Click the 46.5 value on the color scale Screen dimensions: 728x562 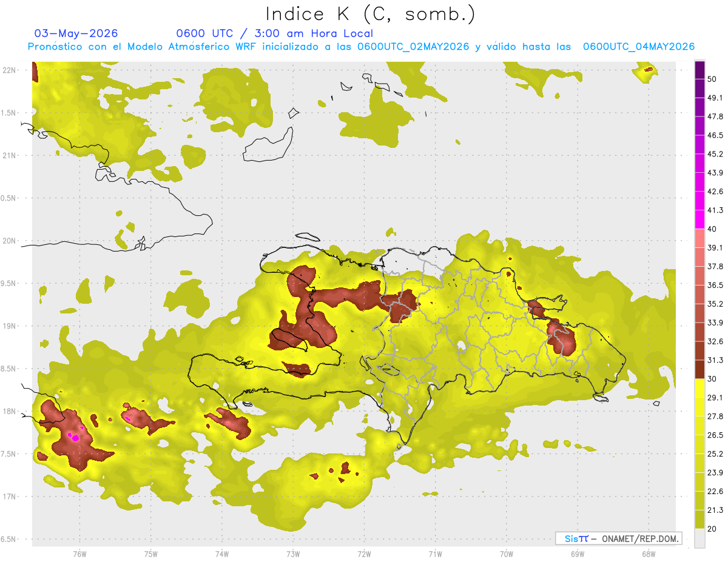[x=716, y=135]
